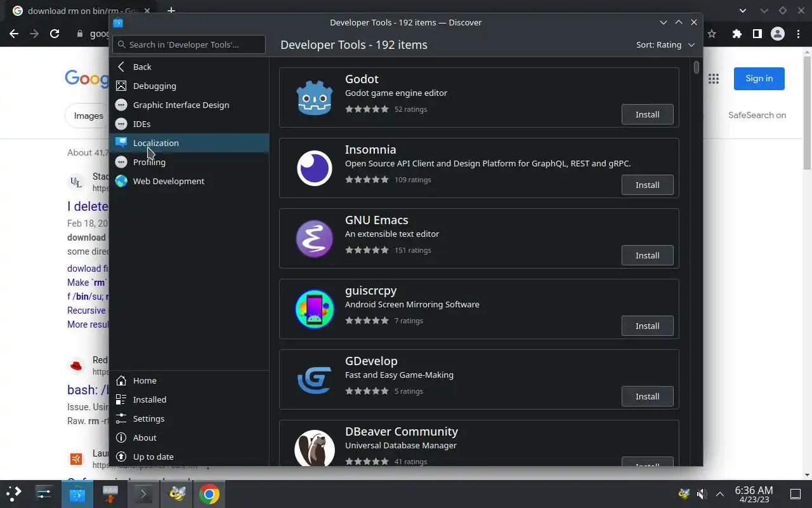Click the search field in Developer Tools
The height and width of the screenshot is (508, 812).
point(189,44)
